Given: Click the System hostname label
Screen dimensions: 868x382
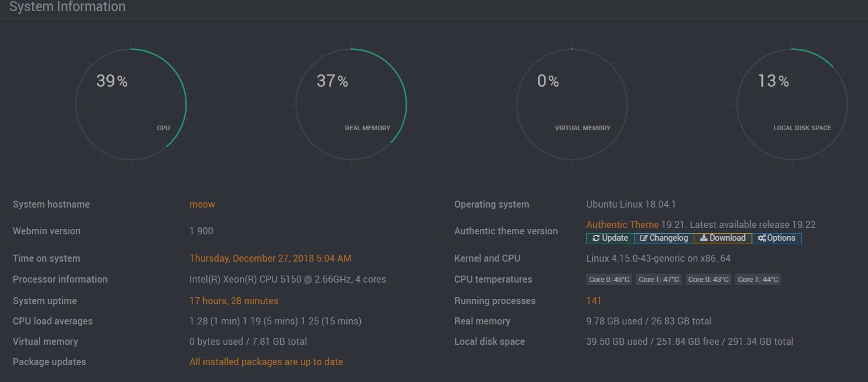Looking at the screenshot, I should (51, 204).
